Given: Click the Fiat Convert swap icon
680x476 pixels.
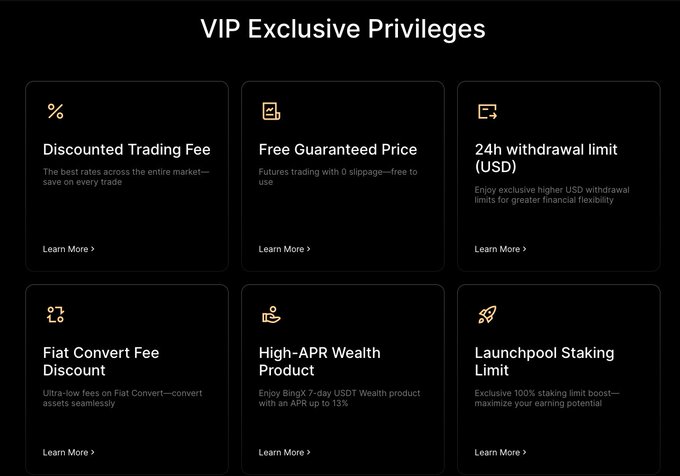Looking at the screenshot, I should 55,315.
